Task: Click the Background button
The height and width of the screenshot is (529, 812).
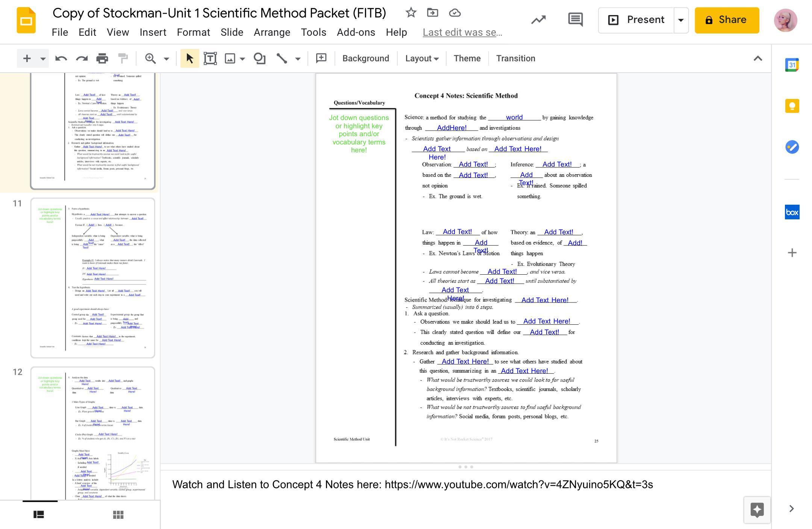Action: pos(365,58)
